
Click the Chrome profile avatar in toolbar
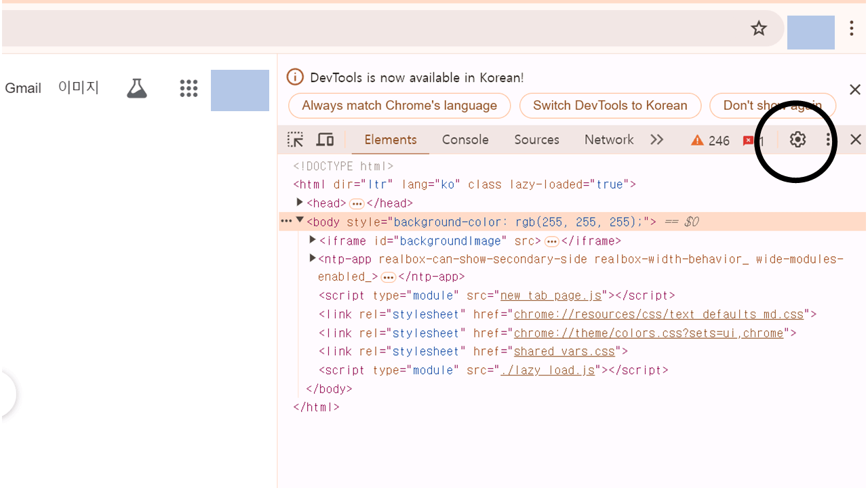pyautogui.click(x=811, y=33)
